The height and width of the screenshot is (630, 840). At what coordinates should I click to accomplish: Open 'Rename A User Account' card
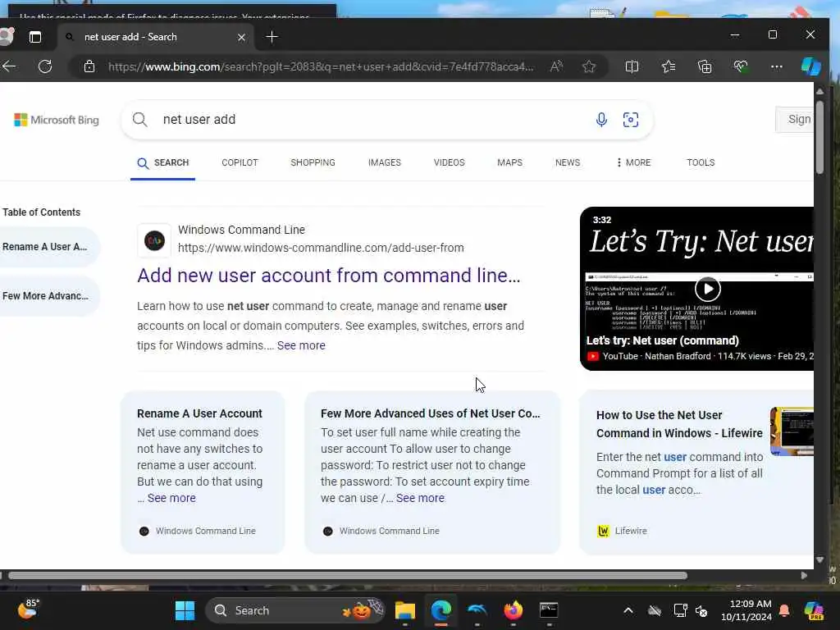pos(199,413)
